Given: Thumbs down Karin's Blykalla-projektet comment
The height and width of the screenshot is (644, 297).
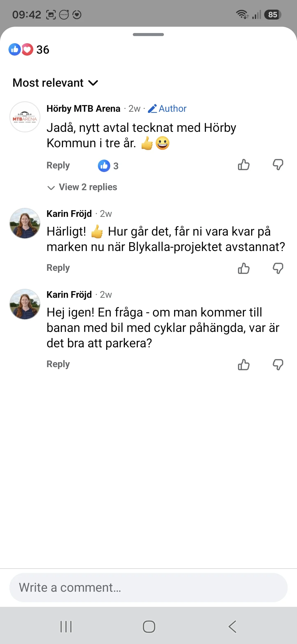Looking at the screenshot, I should coord(278,268).
